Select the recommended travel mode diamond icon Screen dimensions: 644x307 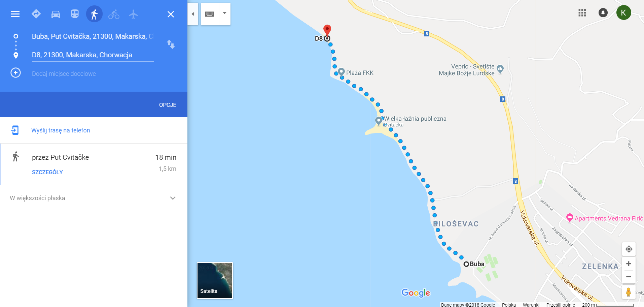point(36,14)
